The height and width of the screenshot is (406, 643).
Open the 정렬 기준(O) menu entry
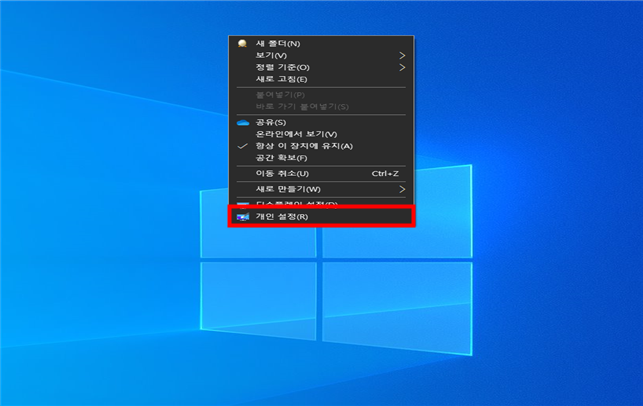click(x=321, y=67)
